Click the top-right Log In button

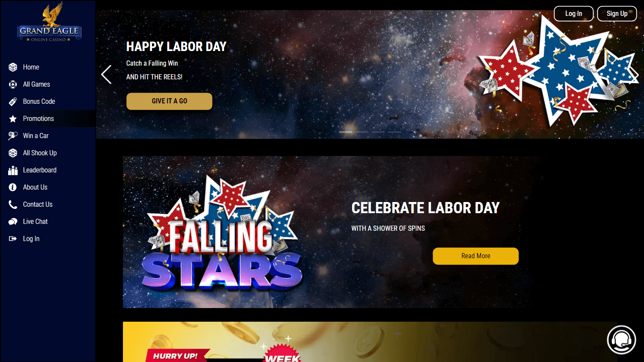574,14
